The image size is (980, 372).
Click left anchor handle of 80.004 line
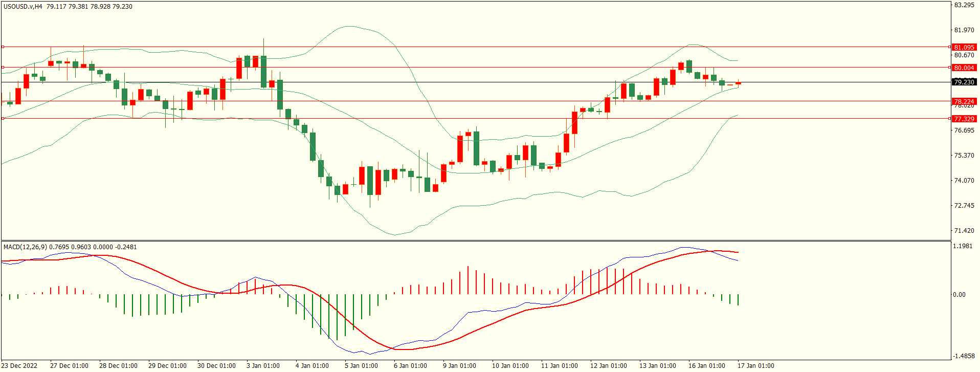point(3,67)
